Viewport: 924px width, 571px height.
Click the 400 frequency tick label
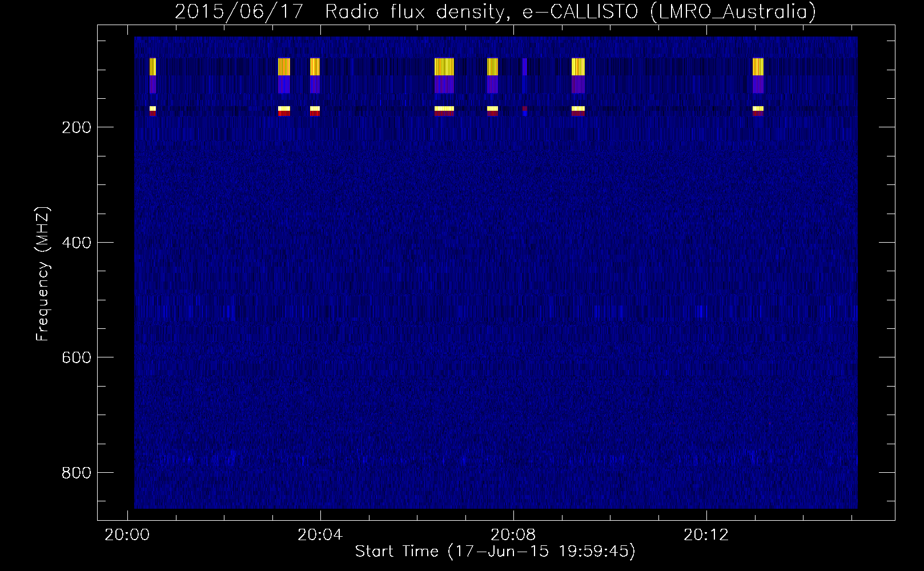(77, 243)
